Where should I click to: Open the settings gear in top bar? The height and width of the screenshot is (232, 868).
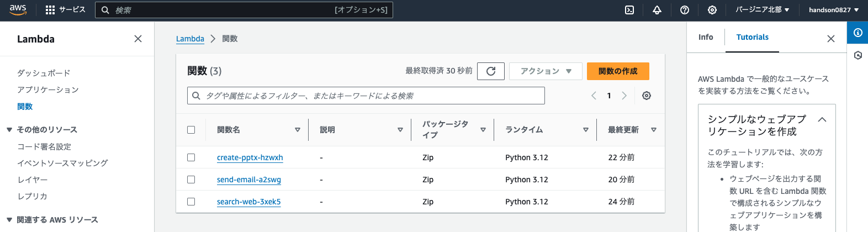tap(712, 10)
